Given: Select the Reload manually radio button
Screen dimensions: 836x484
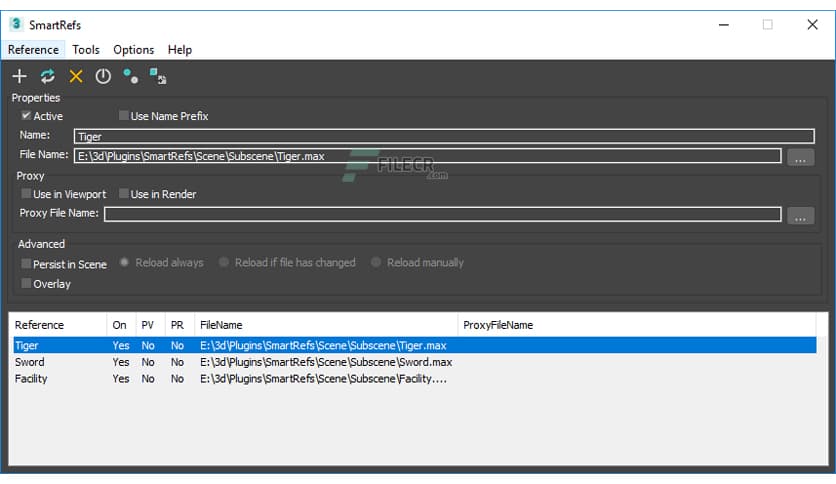Looking at the screenshot, I should pos(376,263).
